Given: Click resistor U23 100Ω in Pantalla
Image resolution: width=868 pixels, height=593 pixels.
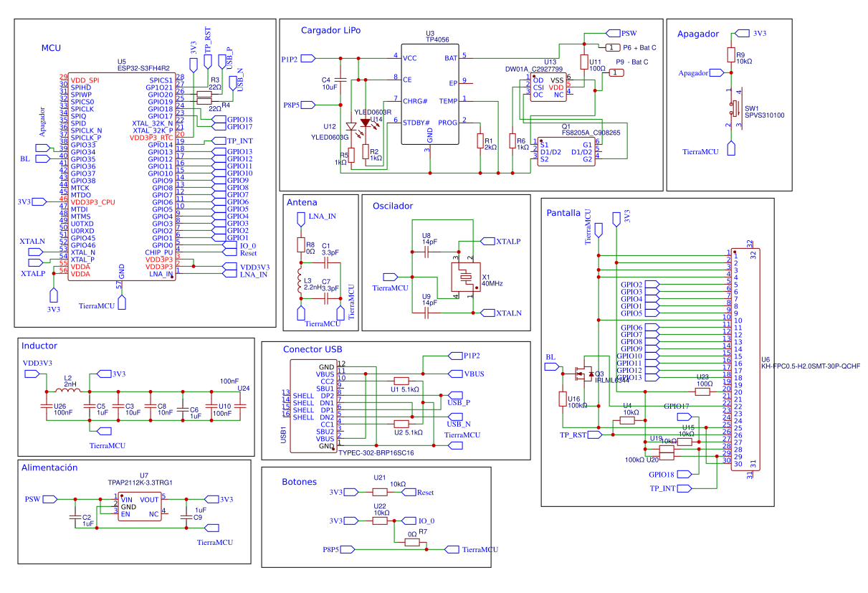Looking at the screenshot, I should click(x=702, y=392).
